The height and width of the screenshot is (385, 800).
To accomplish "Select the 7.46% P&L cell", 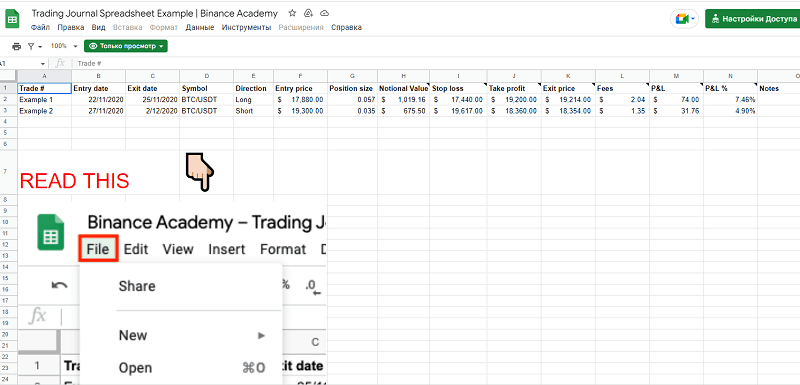I will pyautogui.click(x=731, y=99).
